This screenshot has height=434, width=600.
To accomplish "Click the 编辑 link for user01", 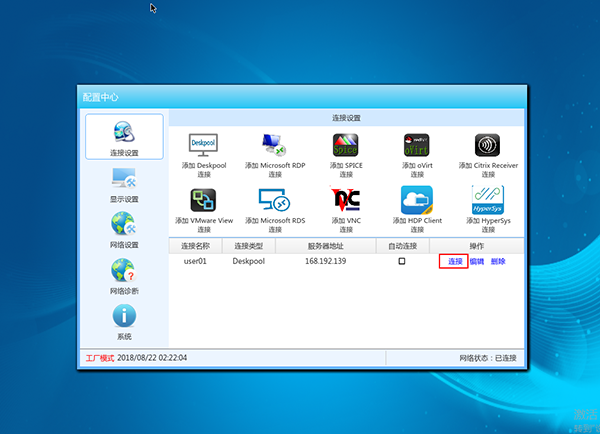I will click(477, 261).
